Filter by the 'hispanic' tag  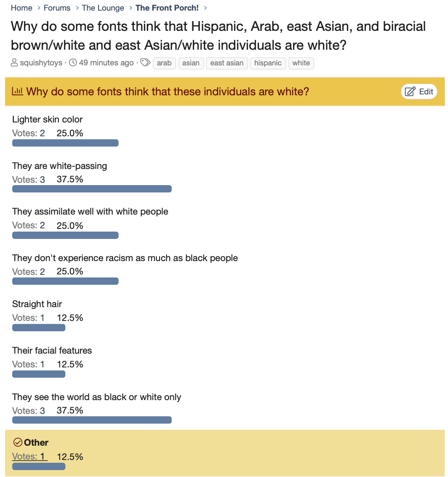coord(268,63)
